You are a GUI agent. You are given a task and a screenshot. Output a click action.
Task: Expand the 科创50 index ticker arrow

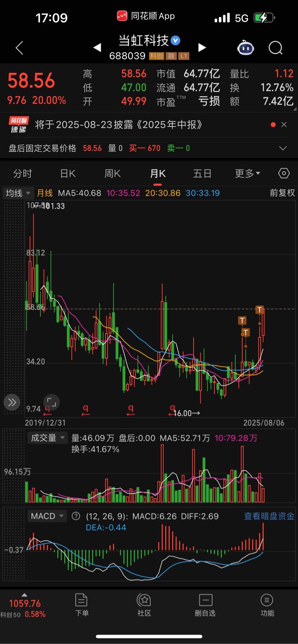point(24,595)
